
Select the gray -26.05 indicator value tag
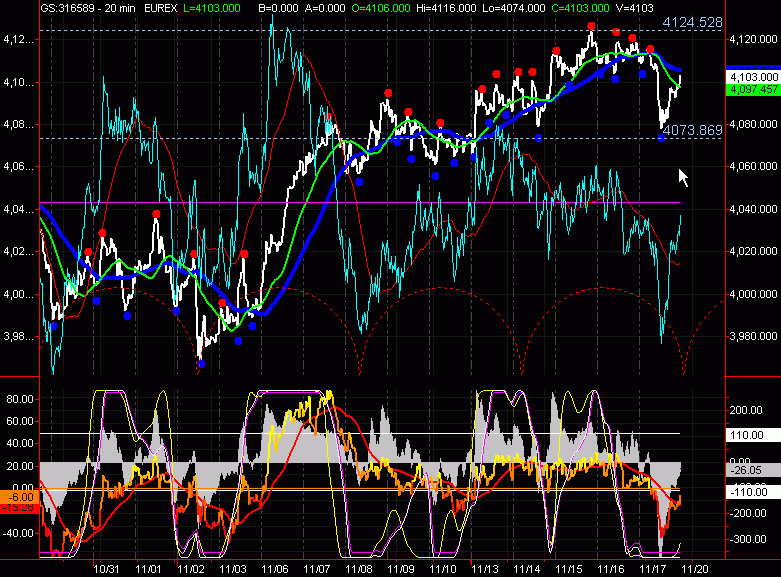point(753,470)
